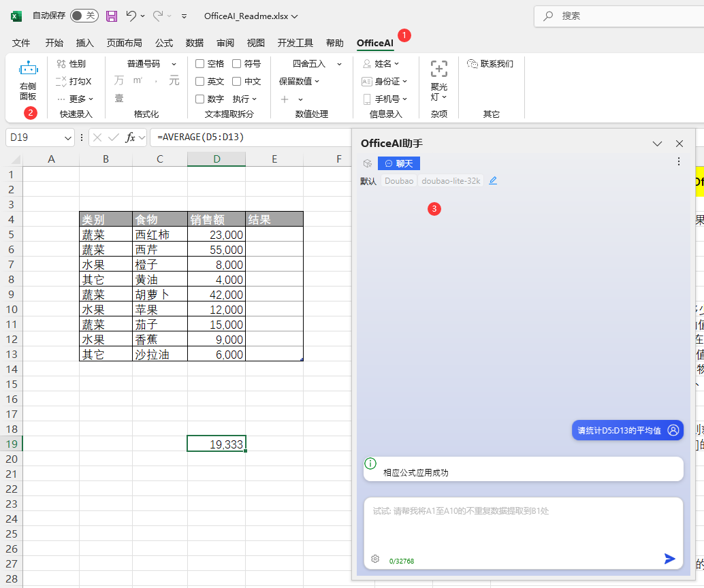Check the 数字 checkbox
The width and height of the screenshot is (704, 588).
[199, 99]
